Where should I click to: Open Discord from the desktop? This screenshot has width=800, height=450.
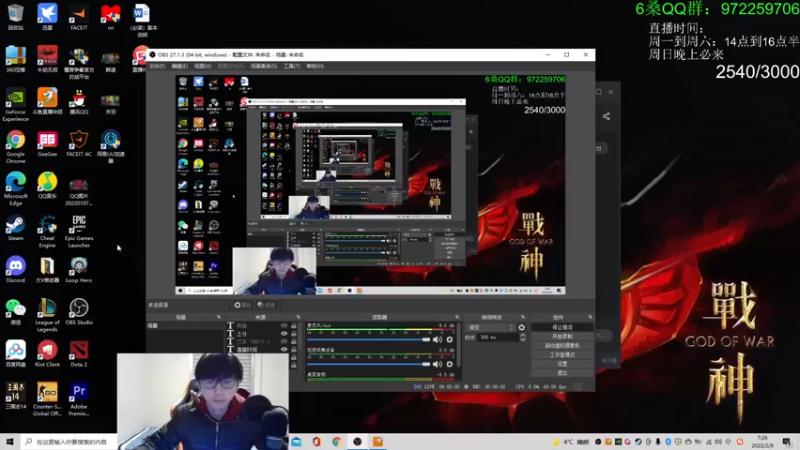[15, 269]
